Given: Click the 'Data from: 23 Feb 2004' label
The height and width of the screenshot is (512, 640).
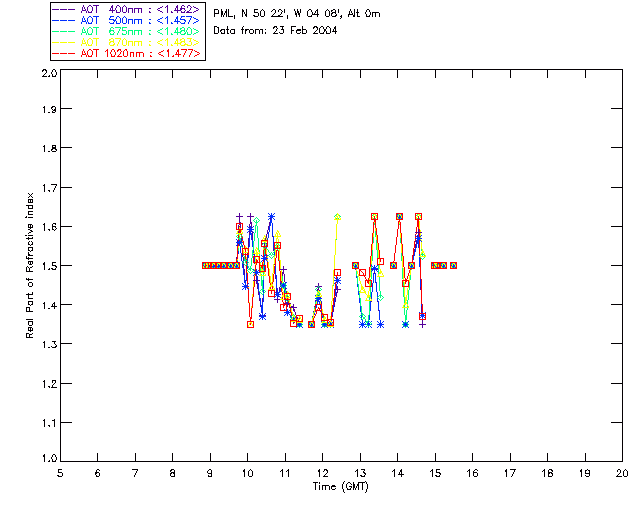Looking at the screenshot, I should point(275,31).
